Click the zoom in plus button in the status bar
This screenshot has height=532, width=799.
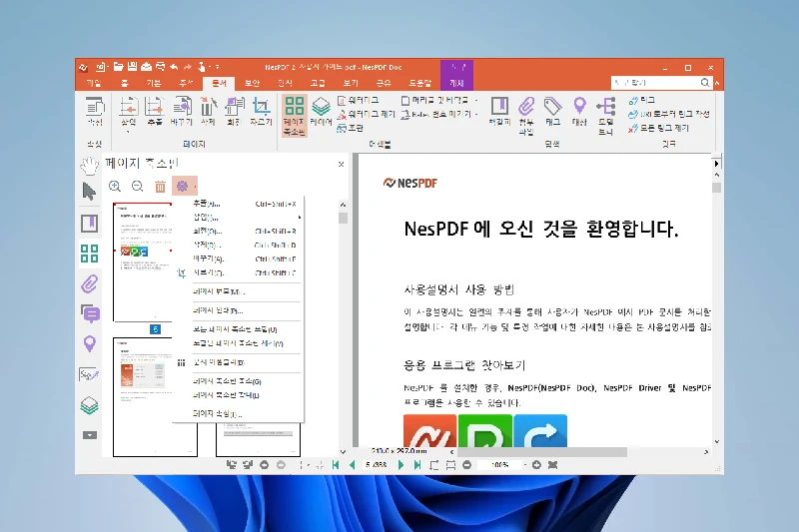[x=536, y=465]
